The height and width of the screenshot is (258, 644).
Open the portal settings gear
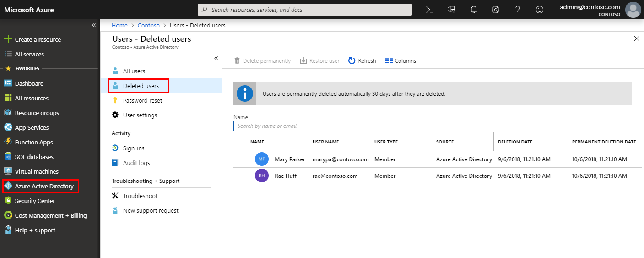tap(496, 10)
